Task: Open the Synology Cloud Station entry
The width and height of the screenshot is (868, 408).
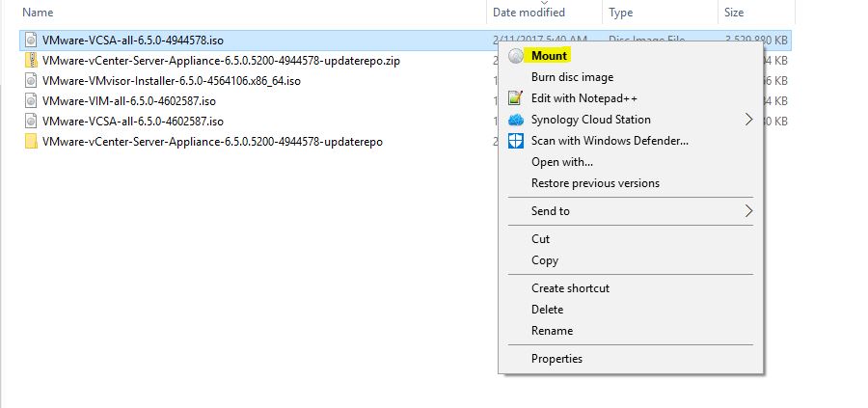Action: pos(590,120)
